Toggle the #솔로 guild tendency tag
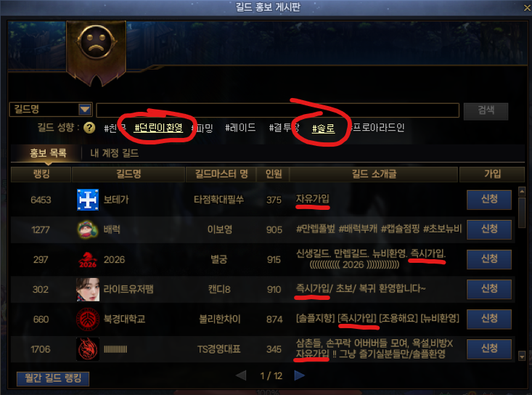The width and height of the screenshot is (532, 395). tap(324, 129)
